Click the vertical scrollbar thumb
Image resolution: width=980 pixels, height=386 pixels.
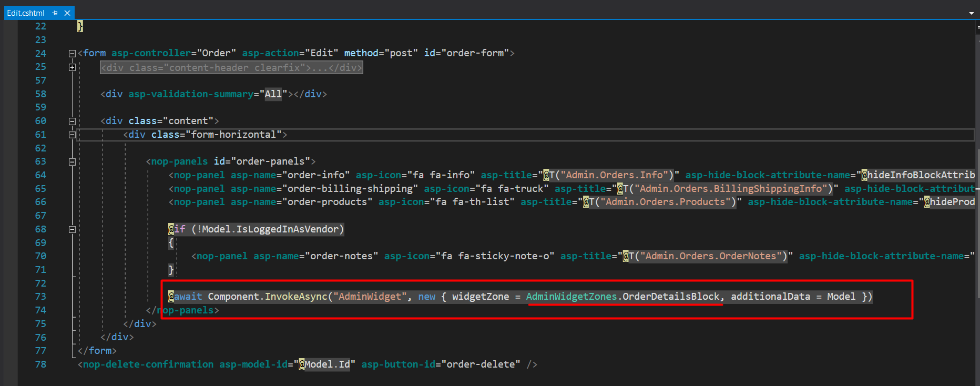977,89
